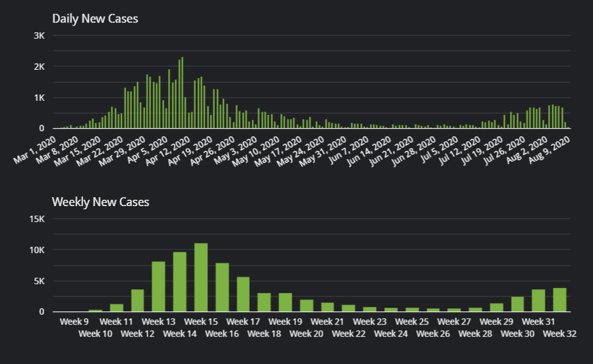Click the 3K label on daily chart axis

[x=39, y=36]
